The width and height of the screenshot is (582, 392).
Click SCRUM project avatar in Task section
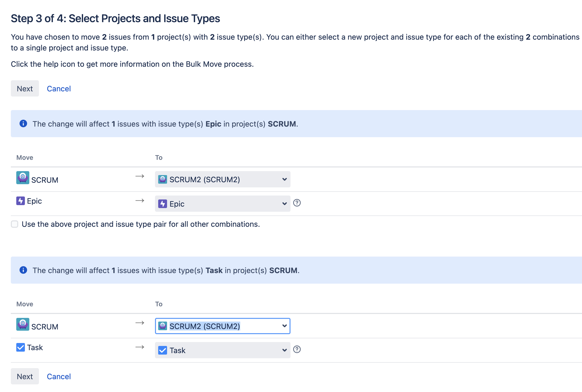pyautogui.click(x=22, y=324)
